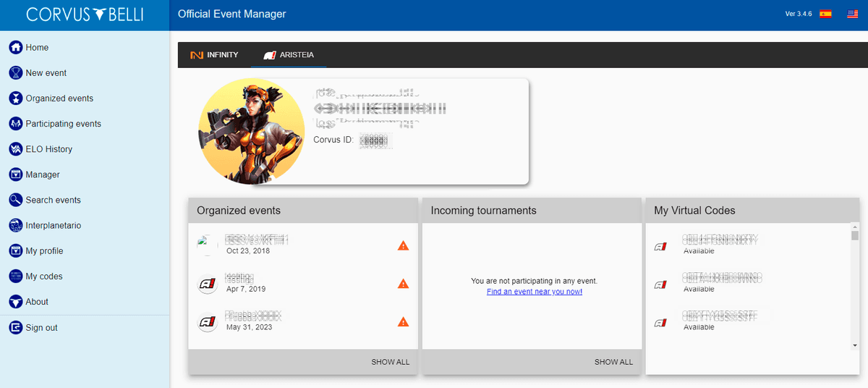
Task: Click Aristeia logo of May 31, 2023 event
Action: tap(208, 322)
